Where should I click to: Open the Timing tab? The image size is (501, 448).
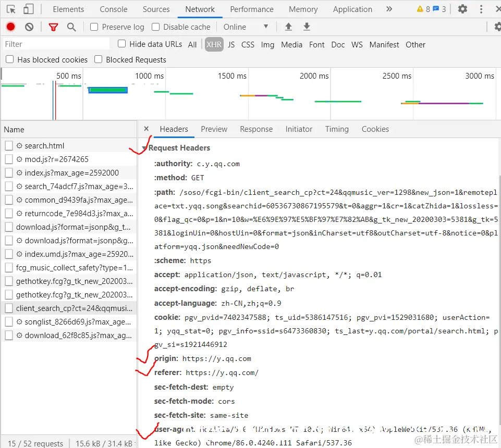(x=337, y=129)
